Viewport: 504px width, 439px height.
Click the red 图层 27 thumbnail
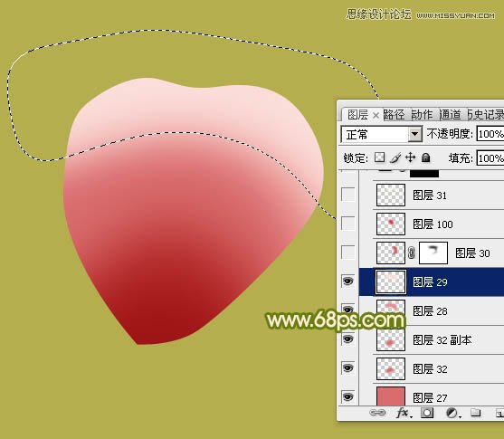(x=391, y=396)
